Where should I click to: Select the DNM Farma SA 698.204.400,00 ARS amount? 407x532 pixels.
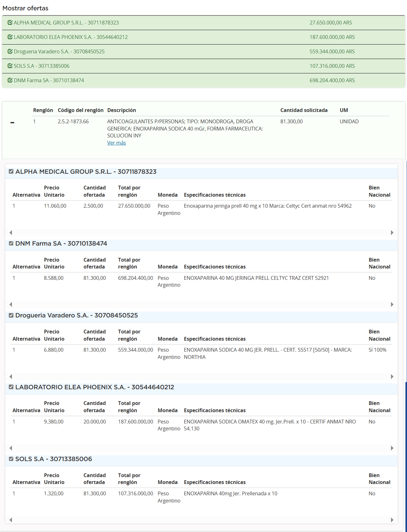332,80
